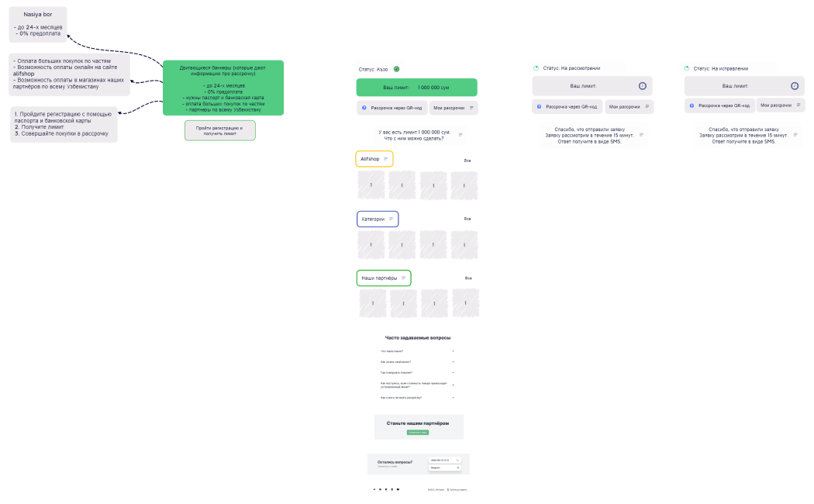Expand the last FAQ question chevron
The height and width of the screenshot is (504, 814).
point(454,398)
